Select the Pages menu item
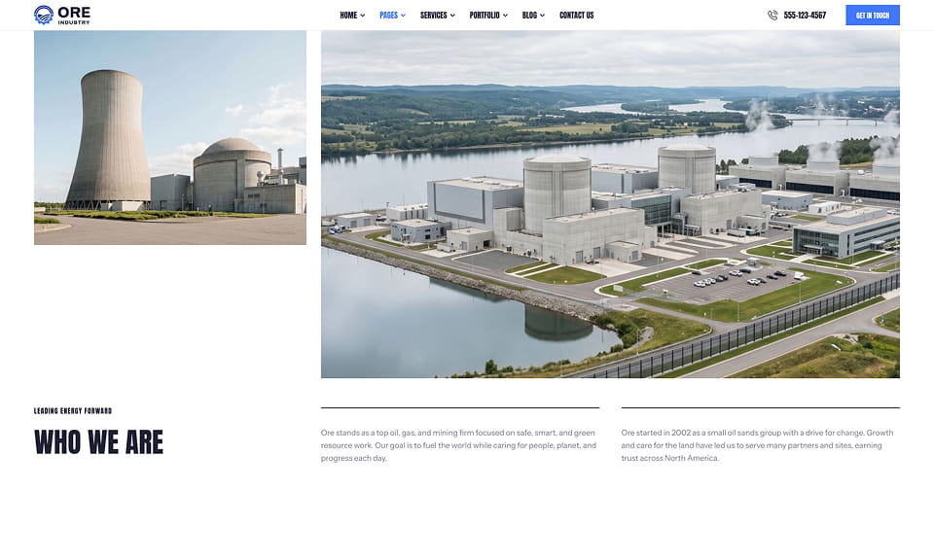The width and height of the screenshot is (934, 560). [388, 16]
